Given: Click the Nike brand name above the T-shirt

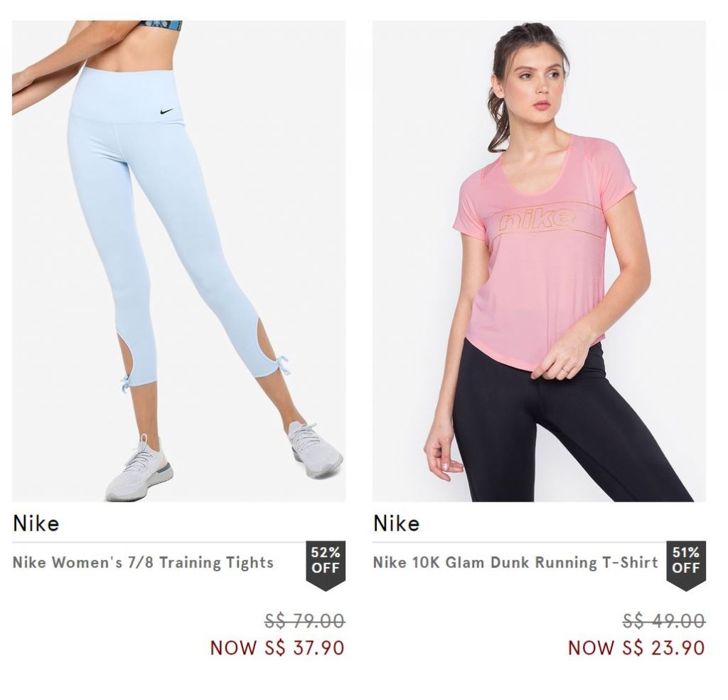Looking at the screenshot, I should click(x=397, y=524).
